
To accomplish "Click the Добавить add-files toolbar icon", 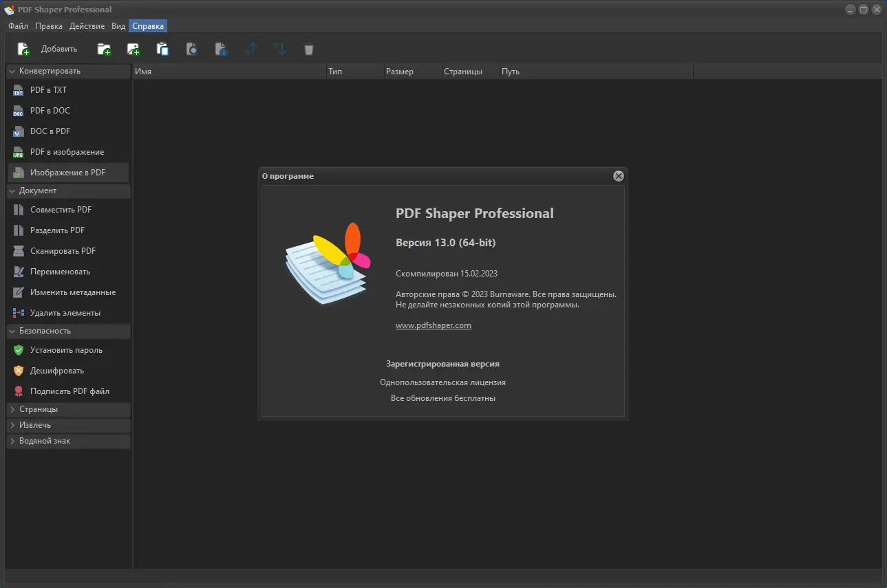I will [x=23, y=49].
